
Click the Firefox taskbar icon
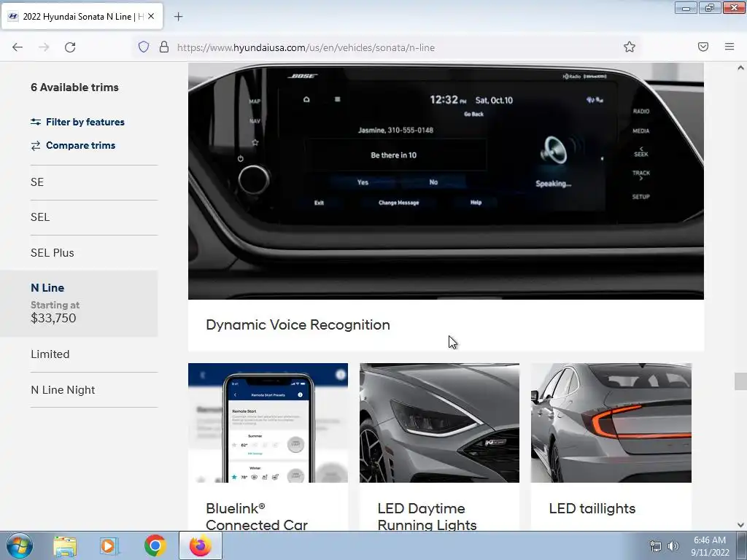tap(200, 545)
